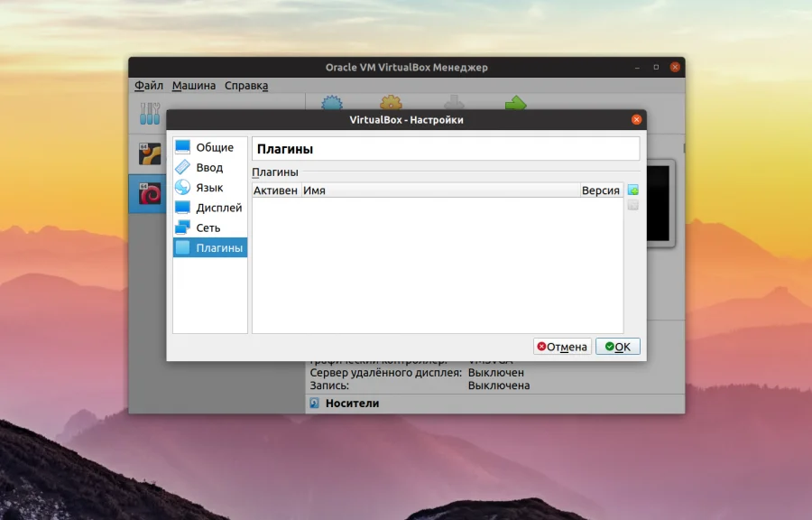Select the Сеть settings category
The width and height of the screenshot is (812, 520).
click(206, 227)
